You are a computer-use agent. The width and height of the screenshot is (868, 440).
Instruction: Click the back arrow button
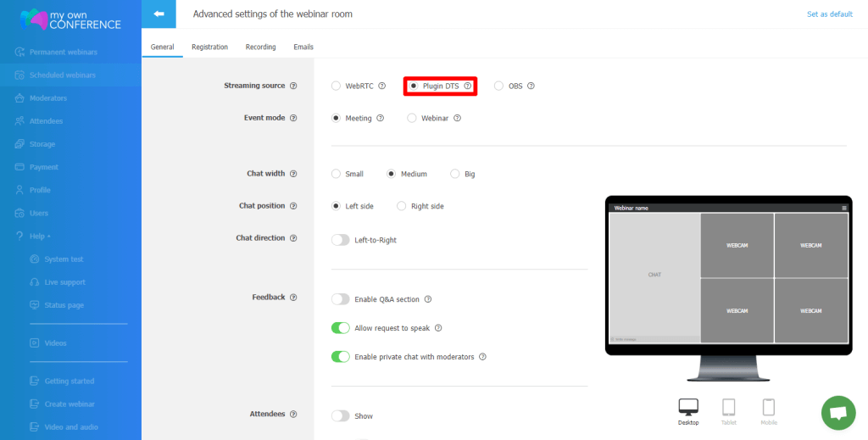pos(159,14)
